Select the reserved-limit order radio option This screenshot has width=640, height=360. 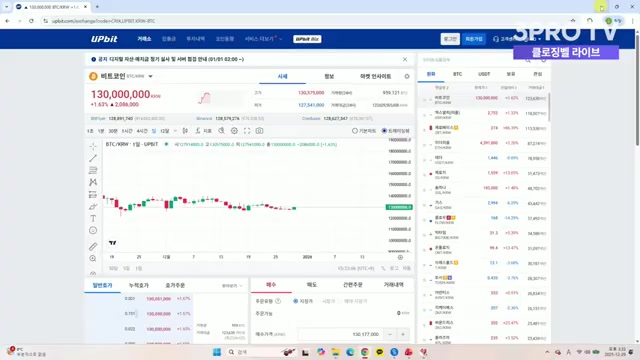click(x=340, y=301)
